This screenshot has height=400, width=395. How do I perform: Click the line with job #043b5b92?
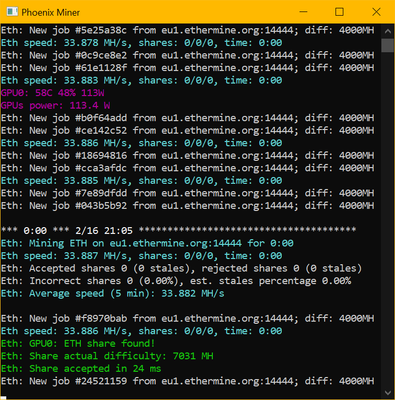click(x=188, y=206)
